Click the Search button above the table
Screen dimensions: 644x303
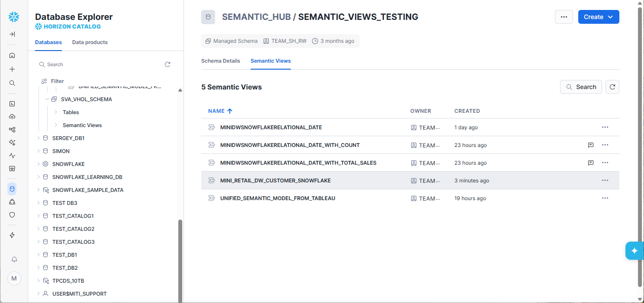[580, 87]
